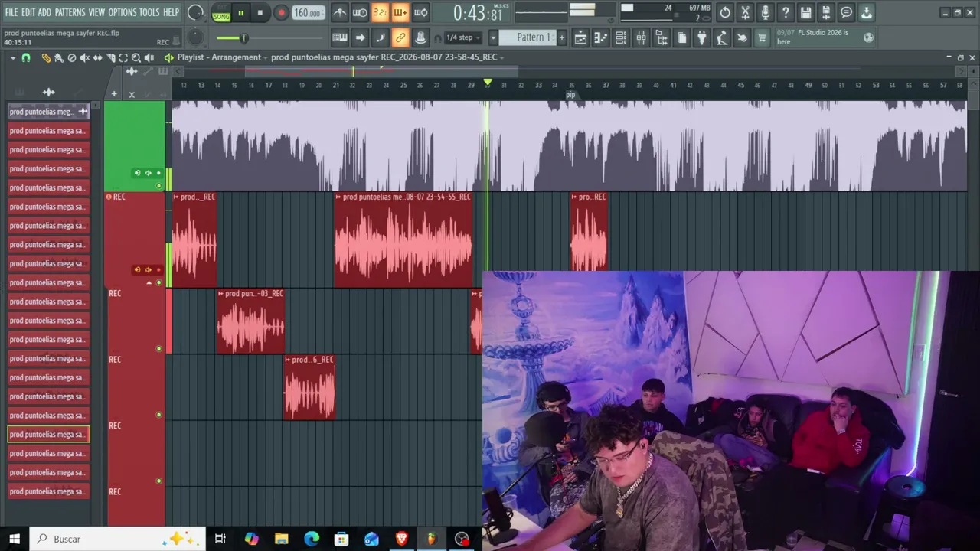This screenshot has height=551, width=980.
Task: Toggle wait for input before recording
Action: (x=360, y=12)
